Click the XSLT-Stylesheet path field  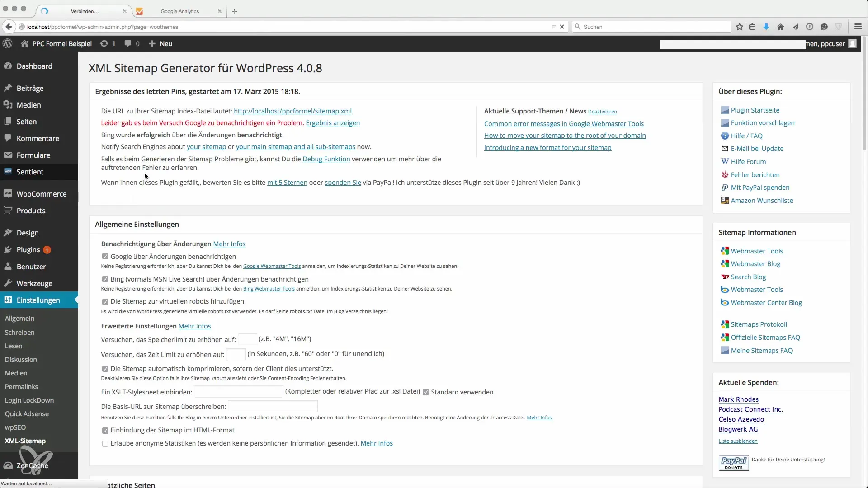[x=239, y=392]
